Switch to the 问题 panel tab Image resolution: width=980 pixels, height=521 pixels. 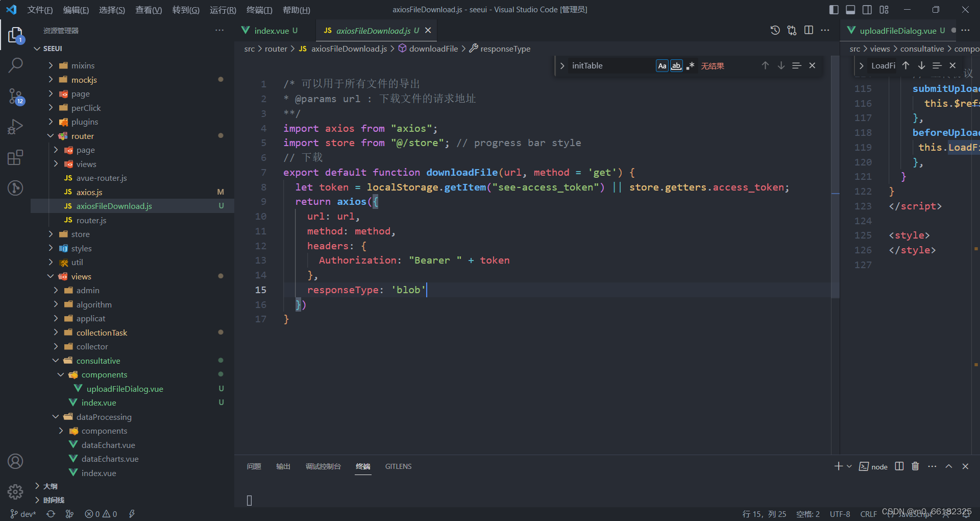pos(254,466)
